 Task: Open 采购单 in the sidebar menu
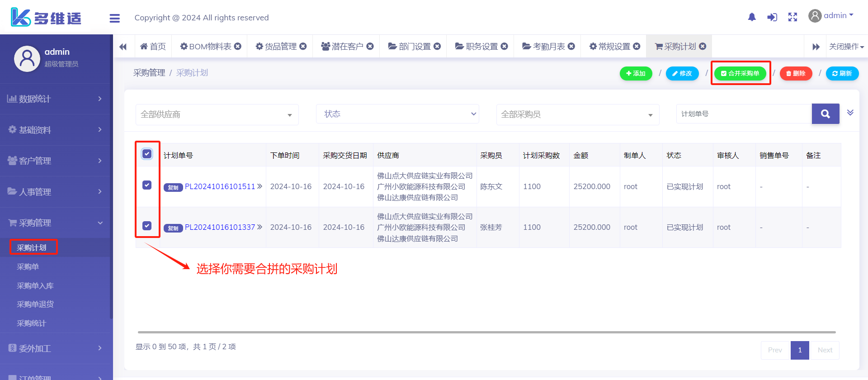[x=28, y=267]
